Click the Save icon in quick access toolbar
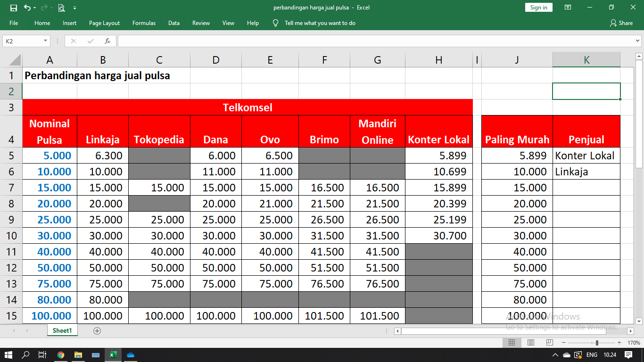Image resolution: width=644 pixels, height=362 pixels. (13, 8)
